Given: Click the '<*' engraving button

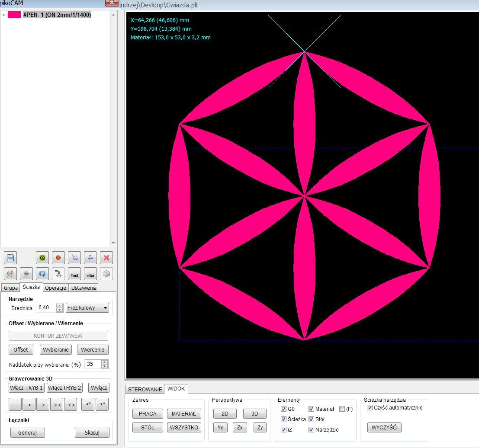Looking at the screenshot, I should (88, 404).
